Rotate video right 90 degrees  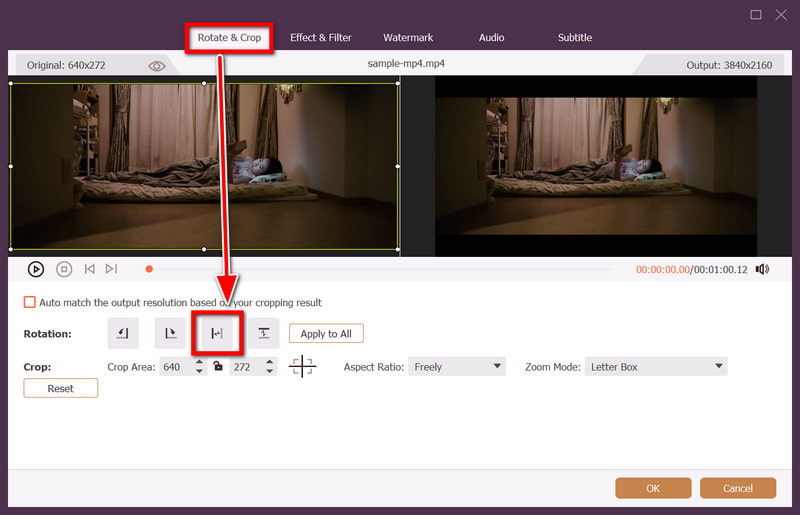click(170, 333)
